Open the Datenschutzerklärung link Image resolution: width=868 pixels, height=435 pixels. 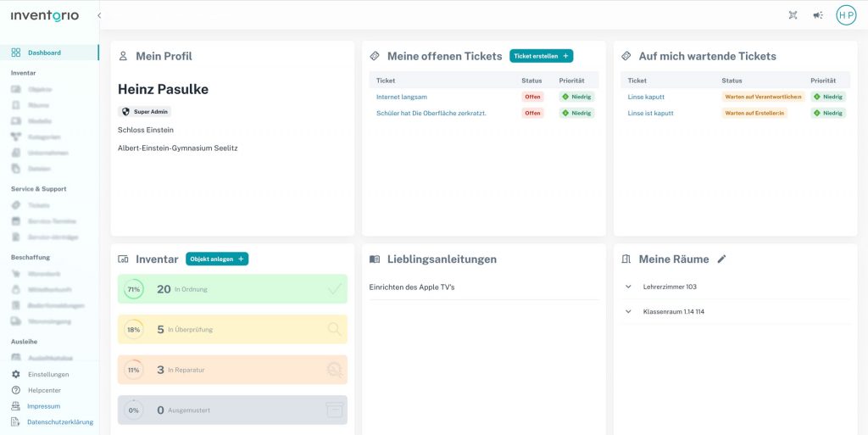(60, 422)
